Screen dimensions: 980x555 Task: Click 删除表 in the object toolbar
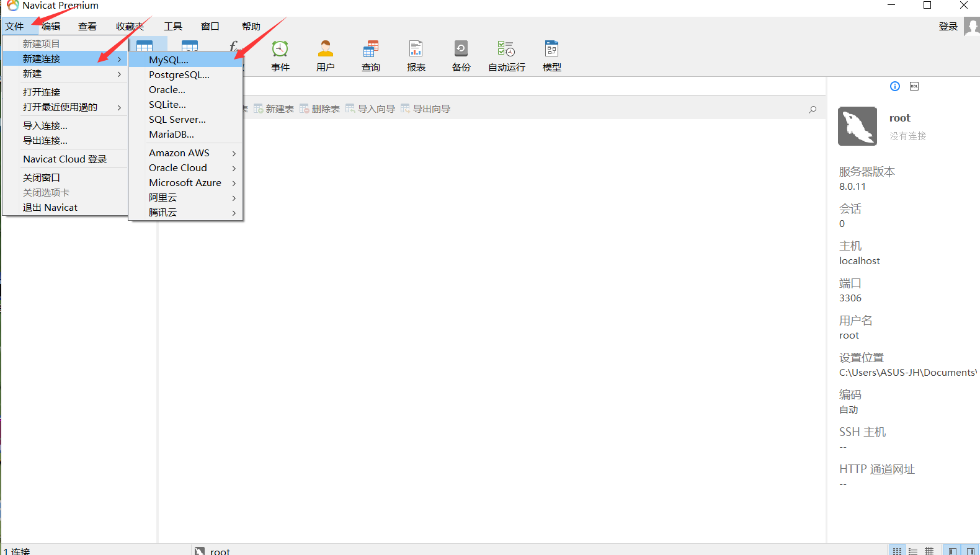(x=319, y=109)
